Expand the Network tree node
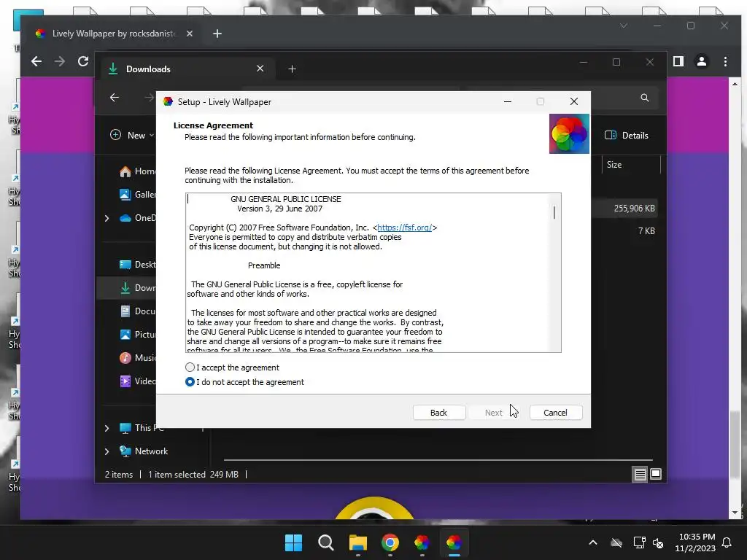 (107, 451)
